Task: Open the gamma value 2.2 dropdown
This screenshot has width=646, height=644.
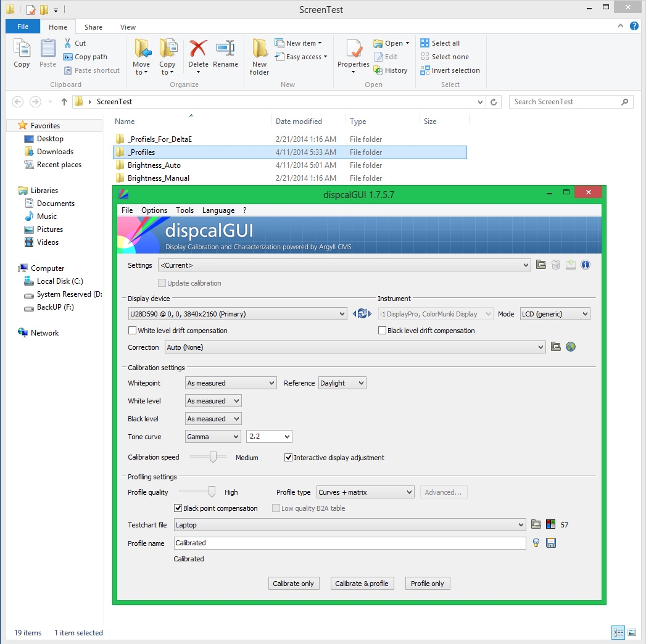Action: tap(269, 436)
